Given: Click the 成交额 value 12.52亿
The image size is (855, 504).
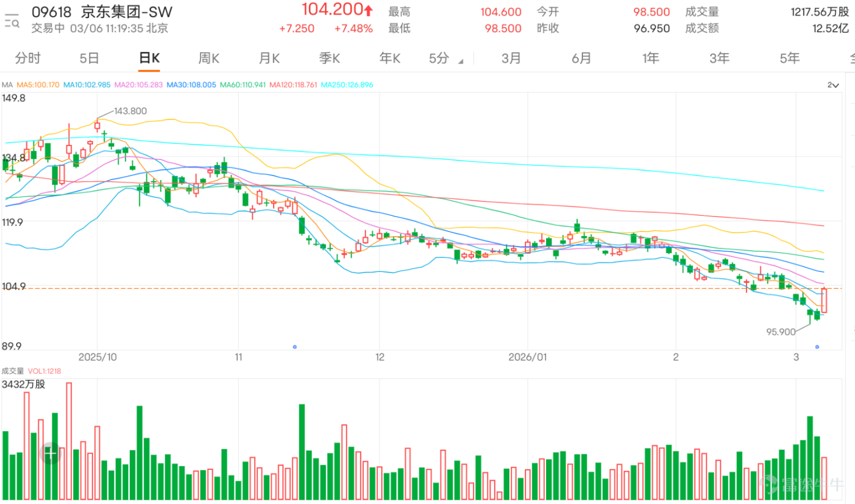Looking at the screenshot, I should coord(830,28).
